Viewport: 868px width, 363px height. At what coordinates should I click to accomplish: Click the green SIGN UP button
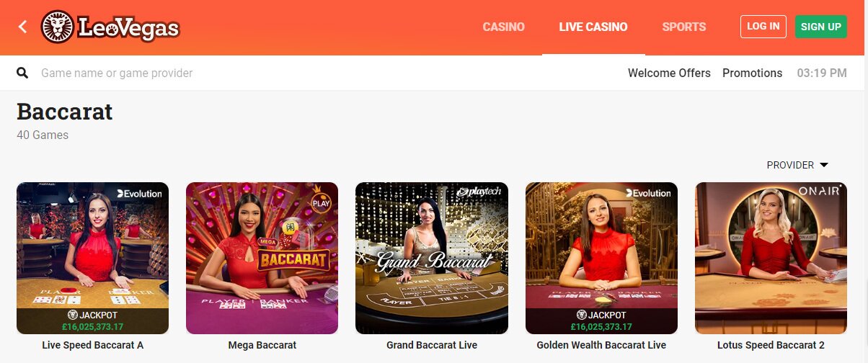pyautogui.click(x=821, y=27)
